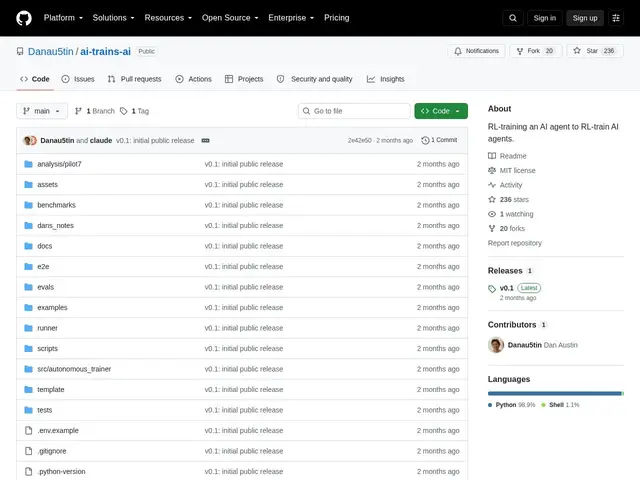Open the Enterprise dropdown menu
Viewport: 640px width, 480px height.
coord(291,18)
